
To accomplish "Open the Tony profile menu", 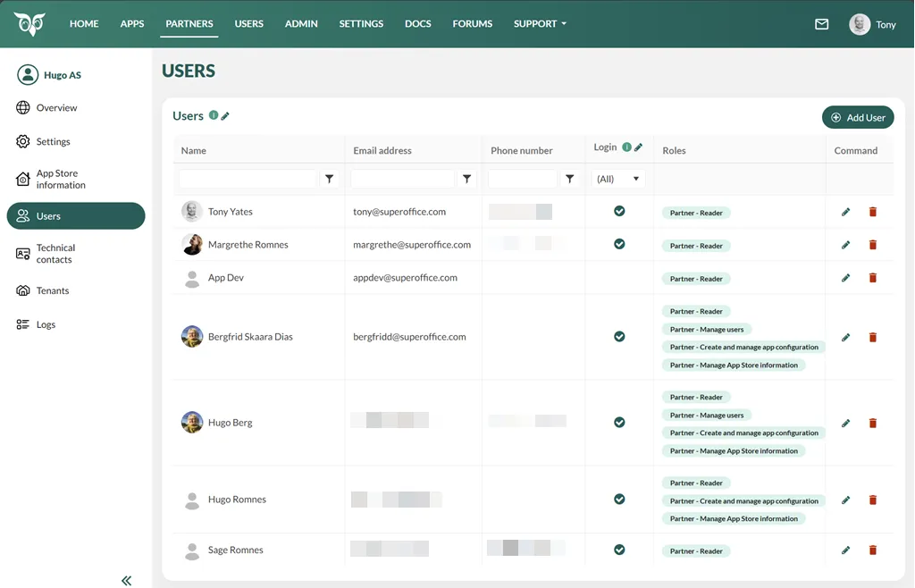I will pos(872,24).
